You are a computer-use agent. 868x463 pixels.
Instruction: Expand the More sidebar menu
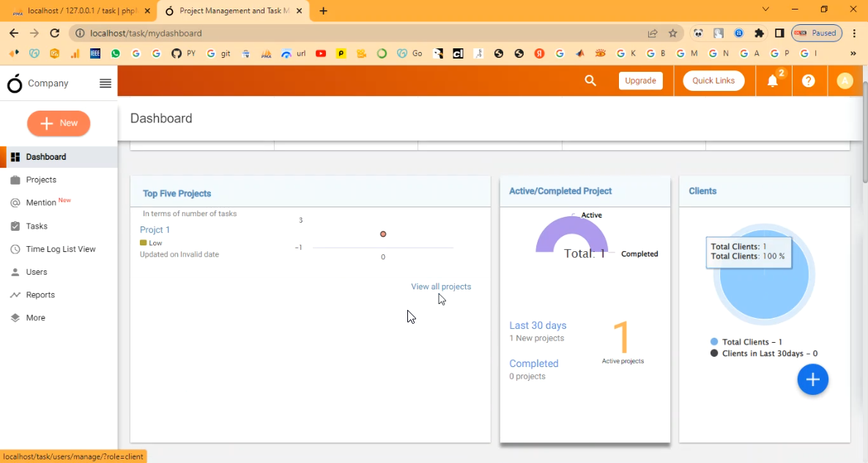click(35, 318)
